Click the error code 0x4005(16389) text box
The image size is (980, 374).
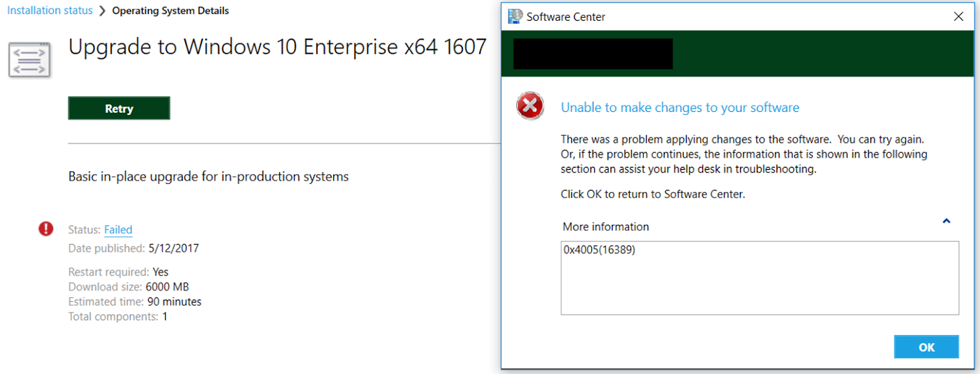coord(759,278)
